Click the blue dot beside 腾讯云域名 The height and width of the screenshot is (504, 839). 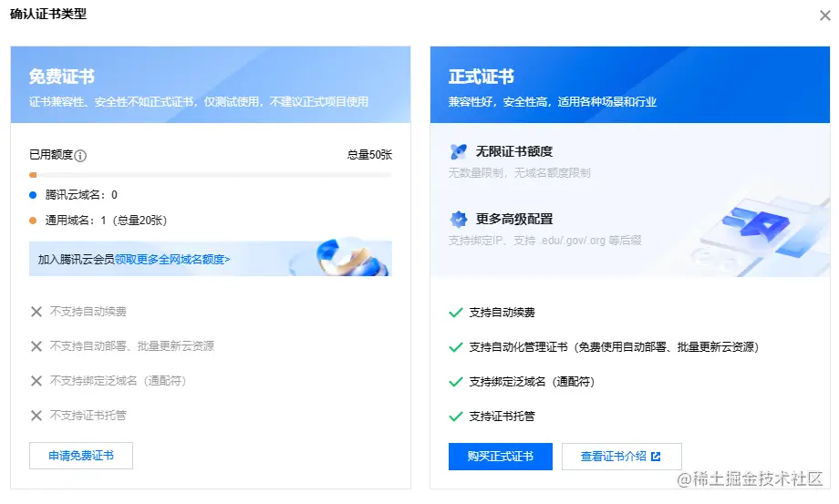pyautogui.click(x=33, y=195)
